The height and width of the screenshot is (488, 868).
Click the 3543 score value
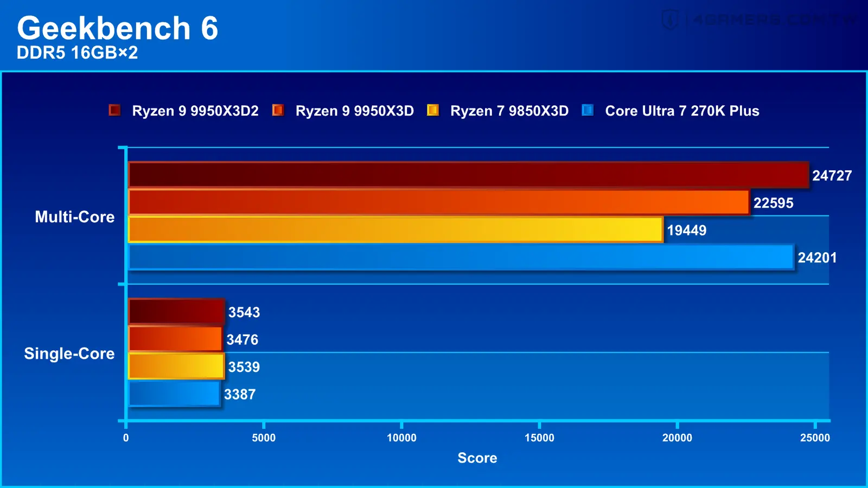(244, 312)
